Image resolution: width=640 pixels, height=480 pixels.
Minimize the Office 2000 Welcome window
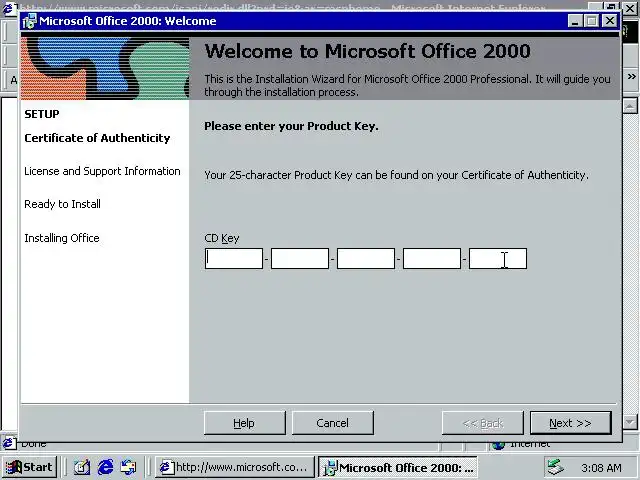pos(575,21)
